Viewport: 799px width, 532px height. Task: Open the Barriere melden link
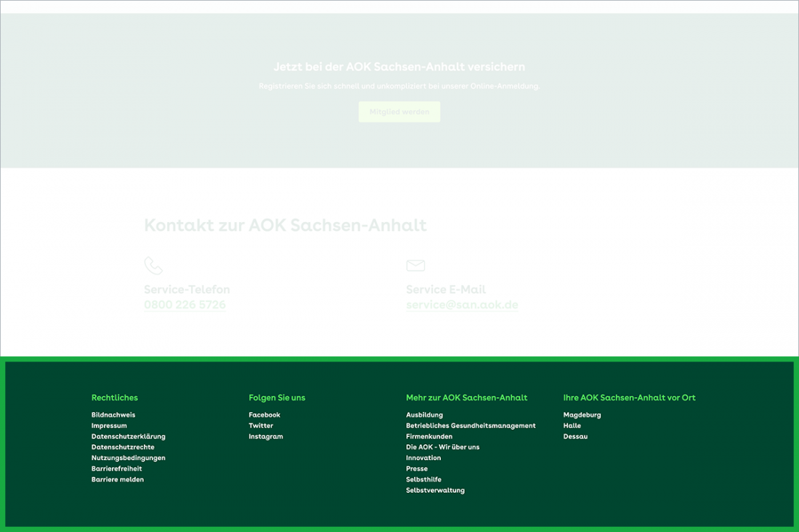pyautogui.click(x=118, y=479)
